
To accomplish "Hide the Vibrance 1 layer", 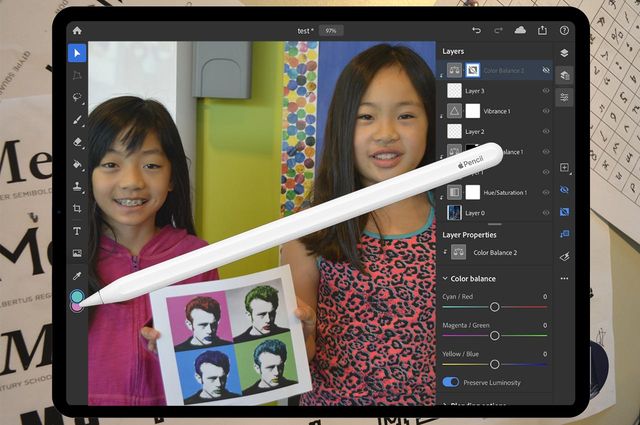I will pos(546,111).
